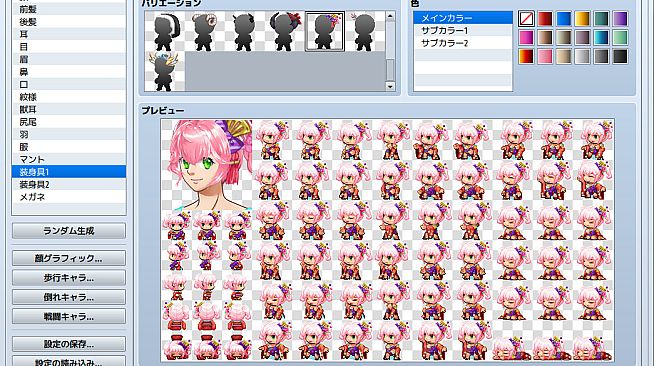Viewport: 654px width, 366px height.
Task: Pick the red color swatch
Action: 545,19
